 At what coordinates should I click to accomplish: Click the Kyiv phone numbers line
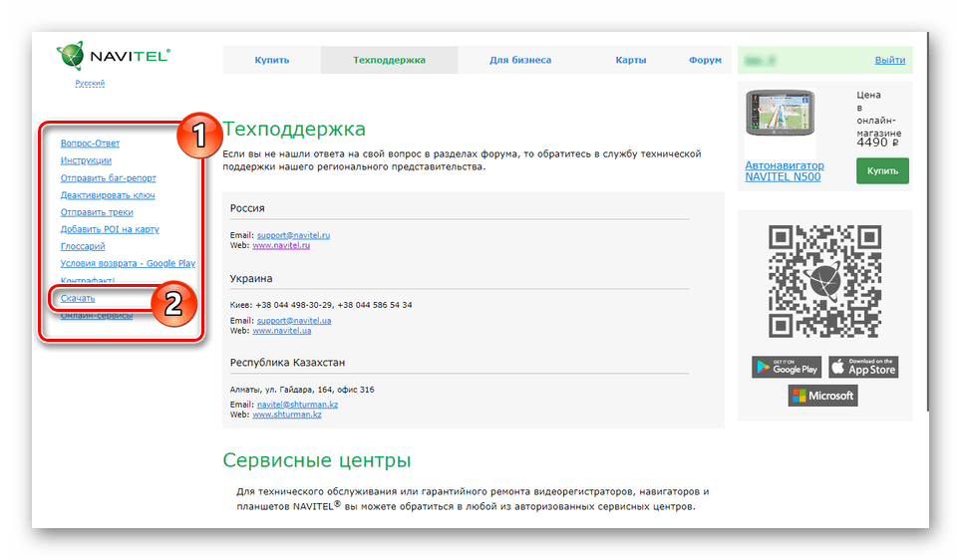[x=321, y=305]
